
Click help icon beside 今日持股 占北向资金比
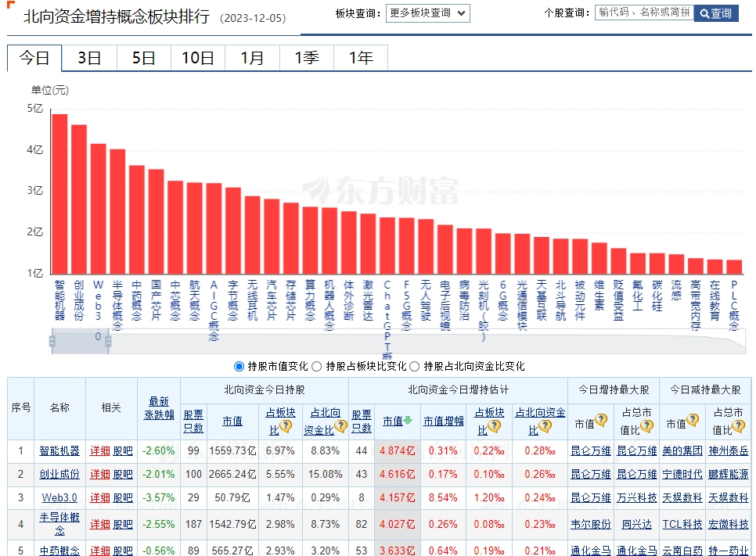341,427
